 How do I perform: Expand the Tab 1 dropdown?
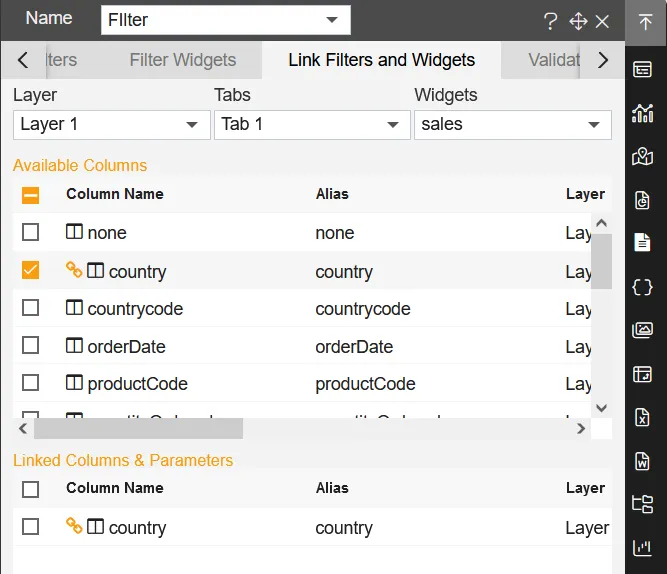pyautogui.click(x=311, y=125)
